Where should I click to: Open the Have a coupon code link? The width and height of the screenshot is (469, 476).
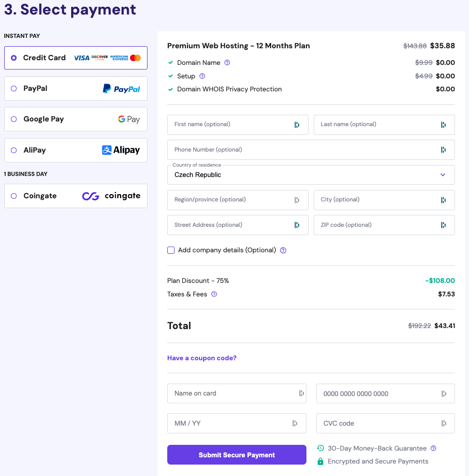click(x=202, y=358)
